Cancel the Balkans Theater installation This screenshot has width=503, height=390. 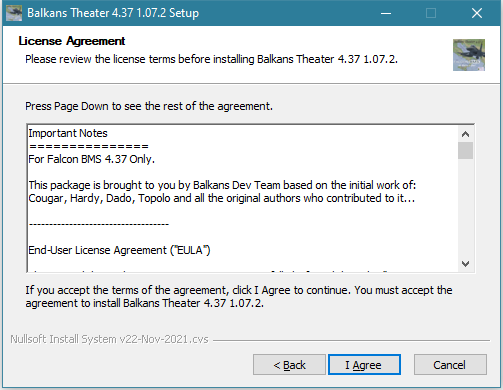450,365
